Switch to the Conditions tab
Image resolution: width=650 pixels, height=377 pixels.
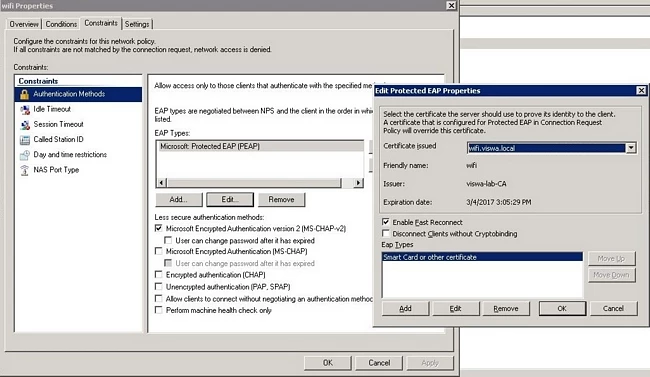point(61,24)
